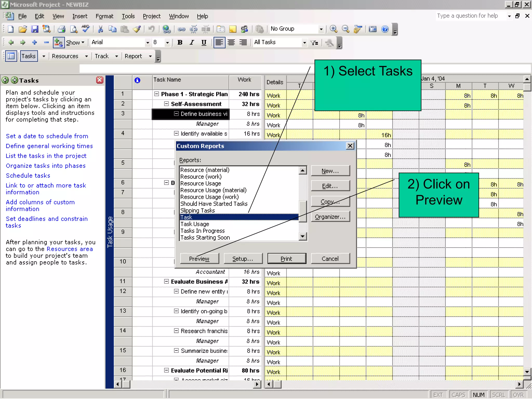Click the Undo arrow icon
532x399 pixels.
tap(151, 29)
